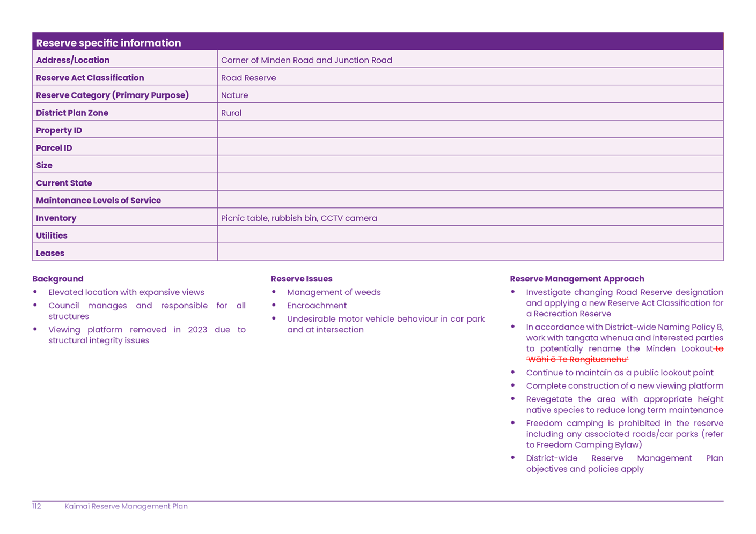
Task: Click the 'Reserve specific information' table header
Action: coord(108,43)
